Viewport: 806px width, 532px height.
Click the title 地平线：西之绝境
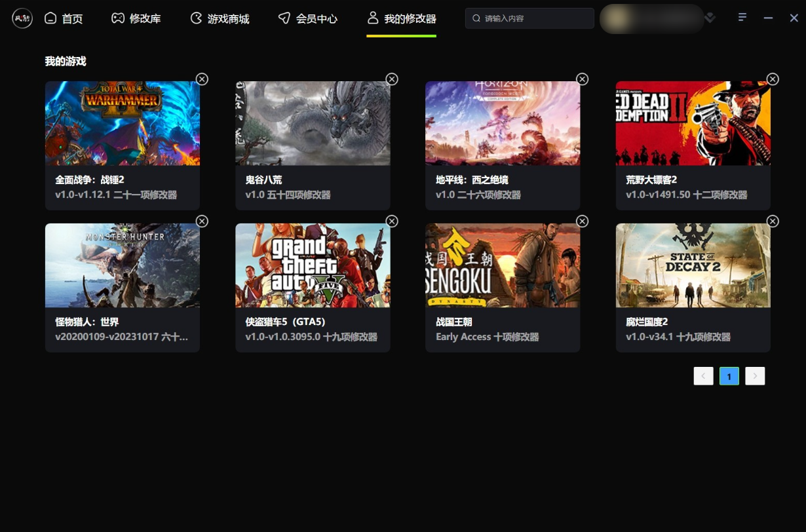tap(472, 180)
